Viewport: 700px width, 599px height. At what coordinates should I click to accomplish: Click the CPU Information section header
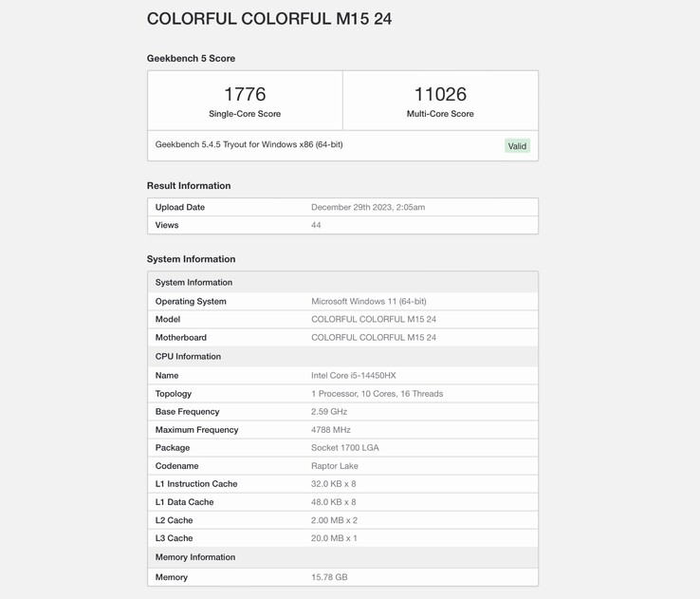click(x=188, y=357)
